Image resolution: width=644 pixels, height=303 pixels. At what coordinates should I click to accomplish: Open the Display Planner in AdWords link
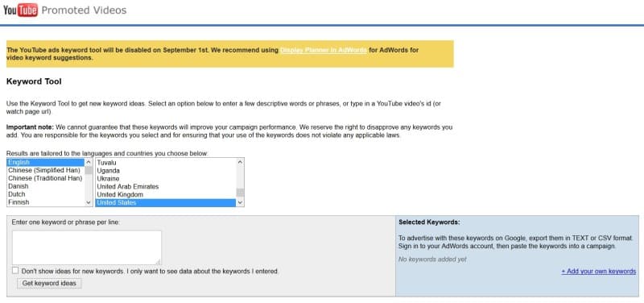(x=324, y=50)
